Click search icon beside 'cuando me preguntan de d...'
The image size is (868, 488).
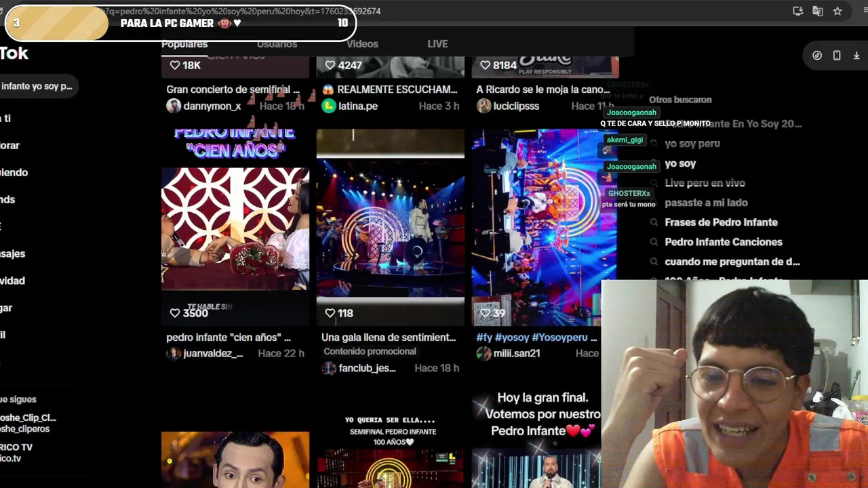point(654,262)
